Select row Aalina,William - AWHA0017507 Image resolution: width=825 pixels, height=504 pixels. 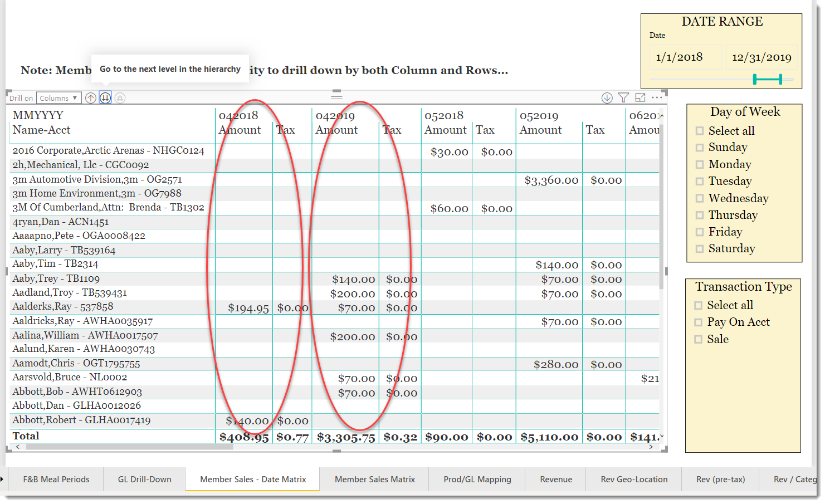pyautogui.click(x=85, y=335)
